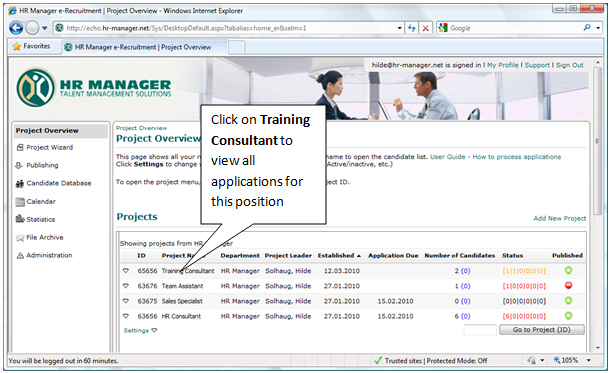Click the Stop loading X icon

tap(426, 28)
